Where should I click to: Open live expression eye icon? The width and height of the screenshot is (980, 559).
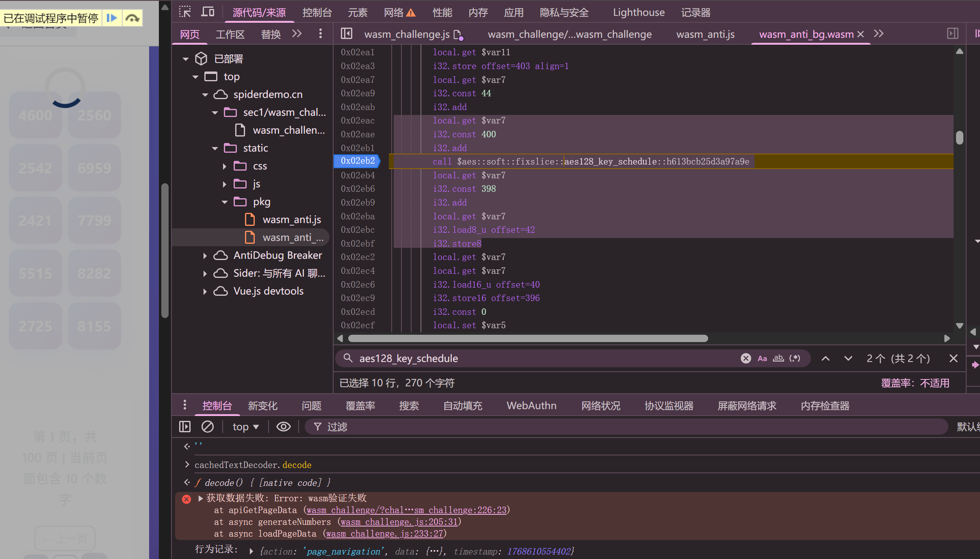click(283, 427)
